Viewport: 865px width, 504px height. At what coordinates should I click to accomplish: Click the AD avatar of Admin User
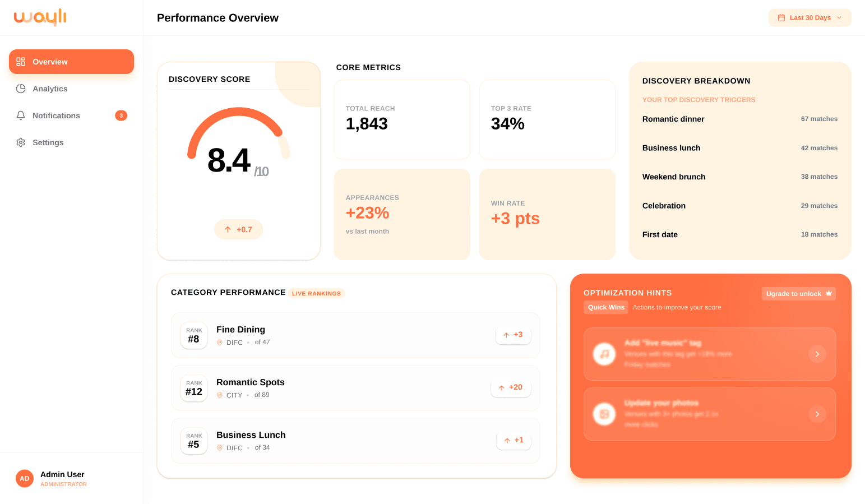(25, 478)
